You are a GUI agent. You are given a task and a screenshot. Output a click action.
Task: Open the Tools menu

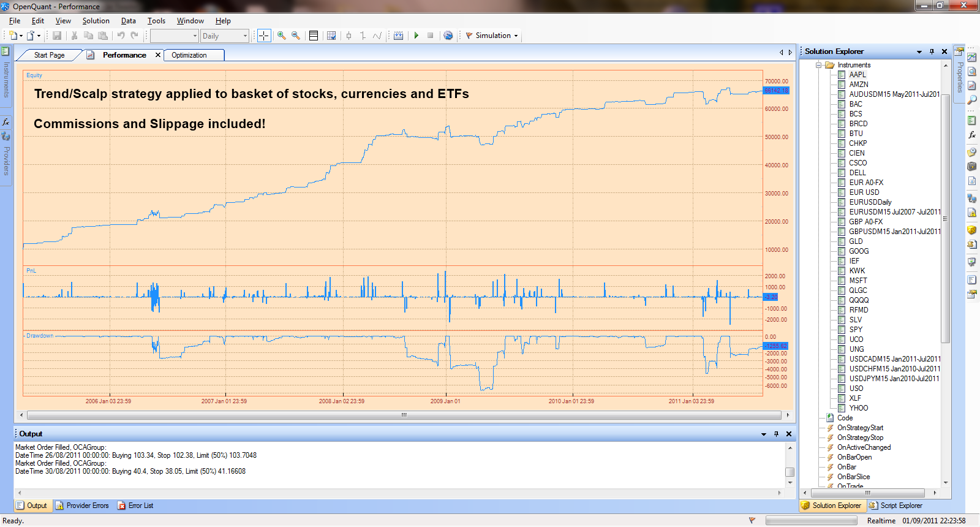tap(157, 21)
